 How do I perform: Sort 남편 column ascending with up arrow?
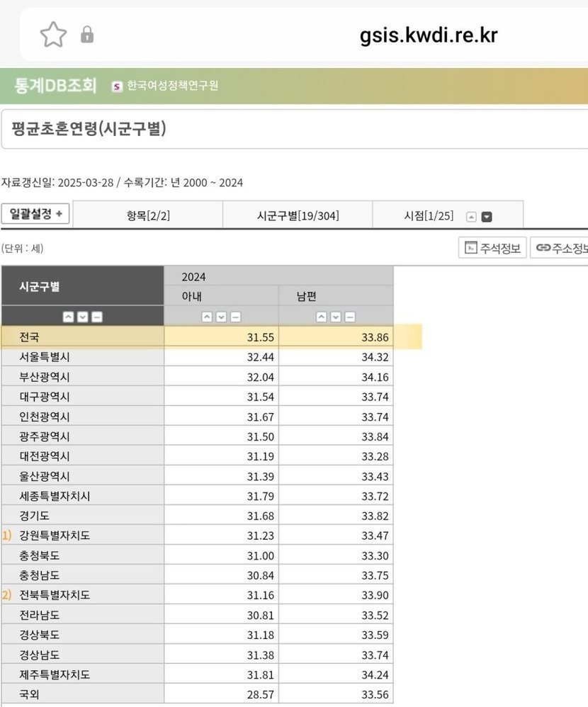pyautogui.click(x=322, y=317)
